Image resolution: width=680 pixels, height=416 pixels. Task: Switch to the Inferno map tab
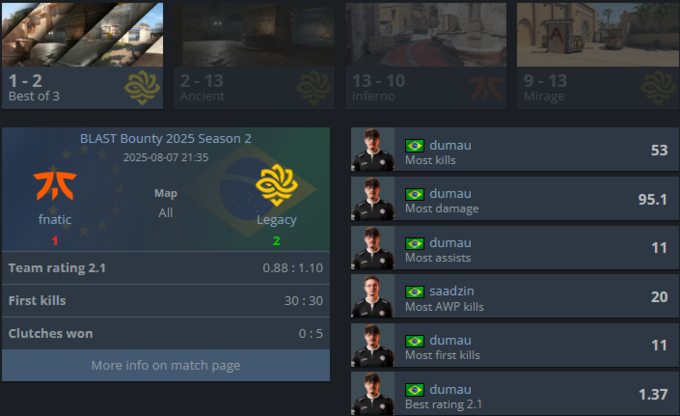click(x=426, y=56)
